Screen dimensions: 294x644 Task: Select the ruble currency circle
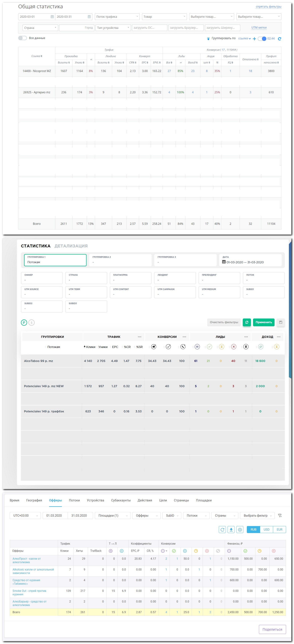[x=24, y=322]
